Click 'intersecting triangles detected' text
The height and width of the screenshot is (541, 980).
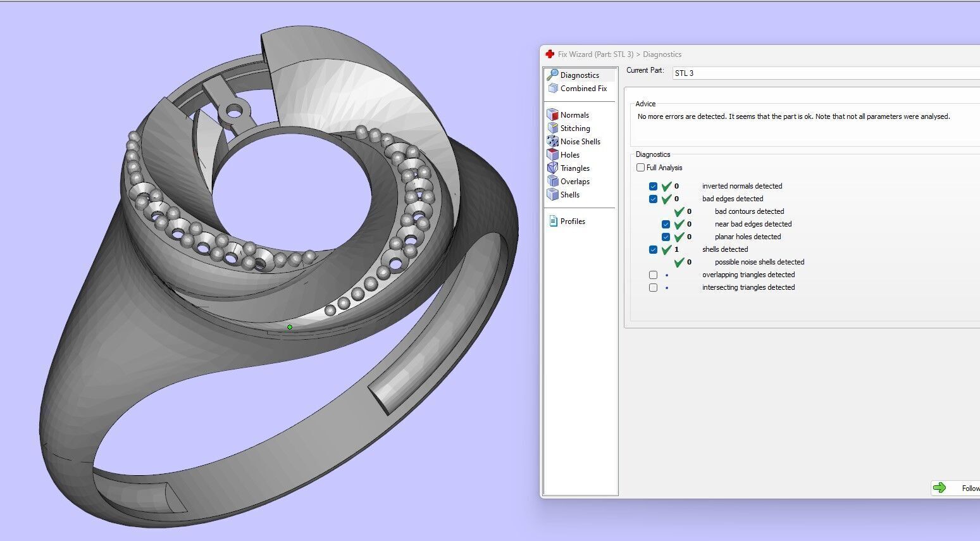click(748, 287)
